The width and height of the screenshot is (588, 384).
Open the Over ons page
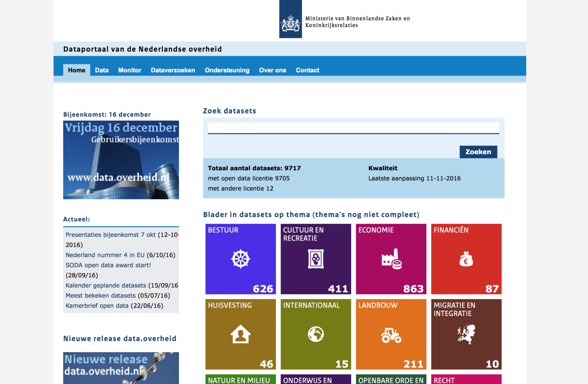273,70
